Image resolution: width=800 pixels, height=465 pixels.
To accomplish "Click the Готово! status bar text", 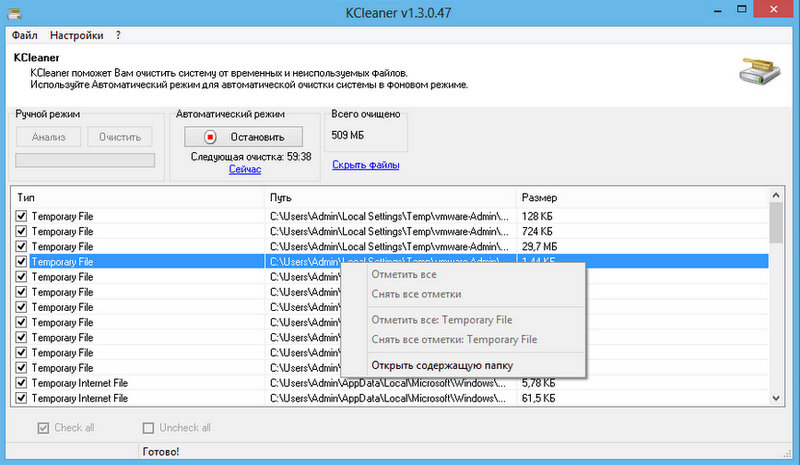I will [161, 452].
